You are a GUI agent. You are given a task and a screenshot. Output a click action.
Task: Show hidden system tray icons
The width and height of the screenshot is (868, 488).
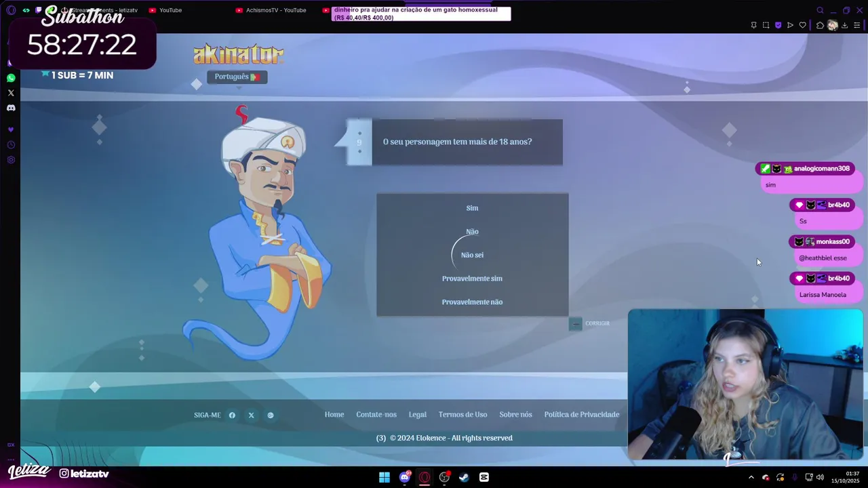751,477
